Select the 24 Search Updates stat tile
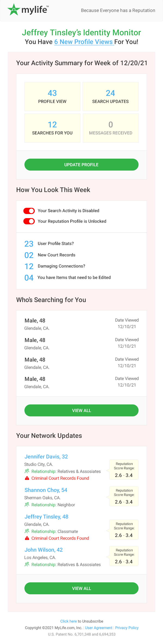 pyautogui.click(x=111, y=96)
